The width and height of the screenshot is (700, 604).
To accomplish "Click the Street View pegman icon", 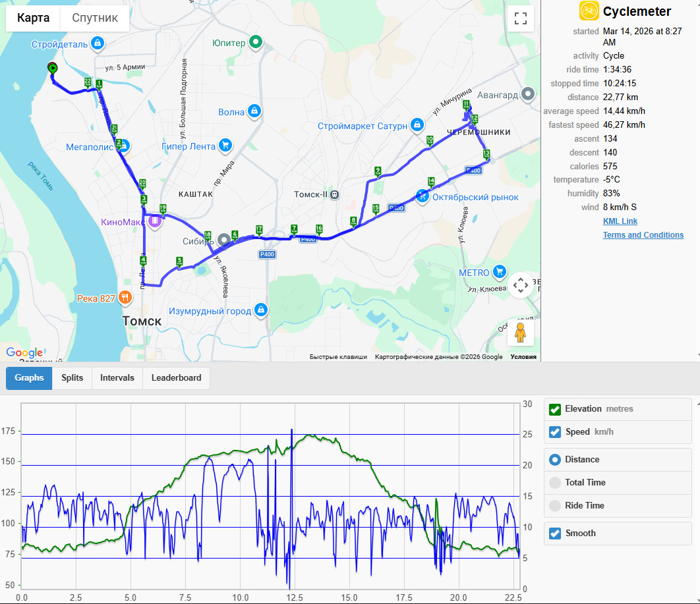I will coord(520,333).
